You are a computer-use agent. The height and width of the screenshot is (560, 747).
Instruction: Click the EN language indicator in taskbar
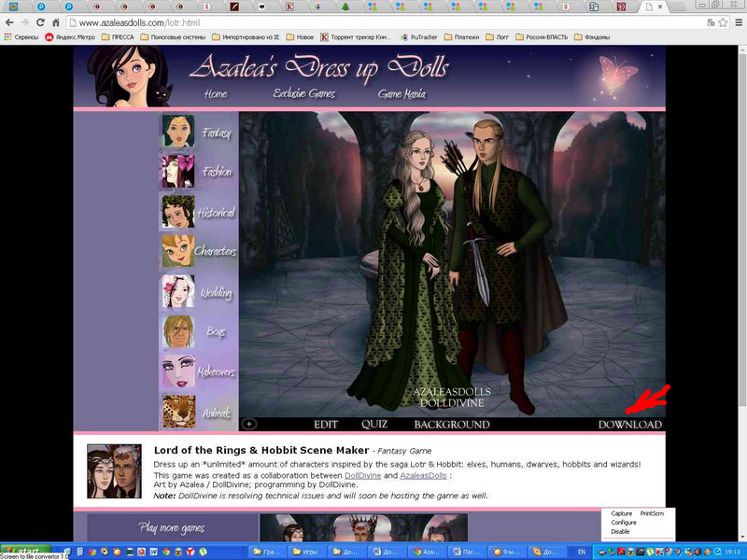581,552
